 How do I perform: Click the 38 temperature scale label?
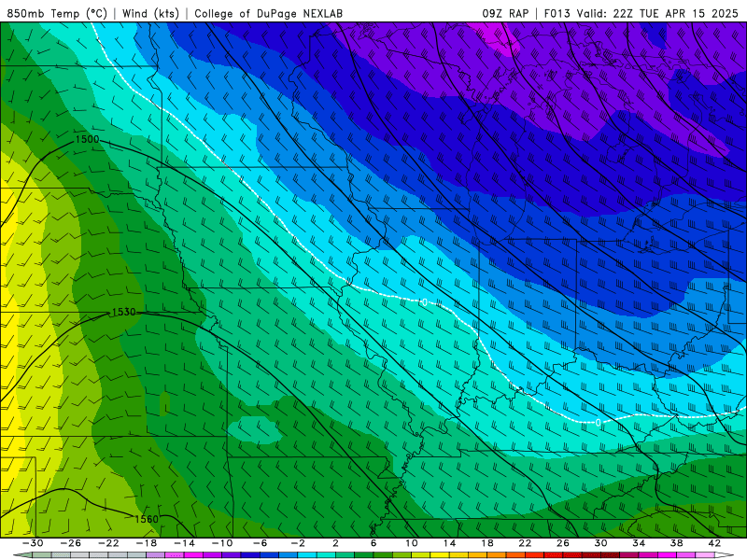click(676, 543)
